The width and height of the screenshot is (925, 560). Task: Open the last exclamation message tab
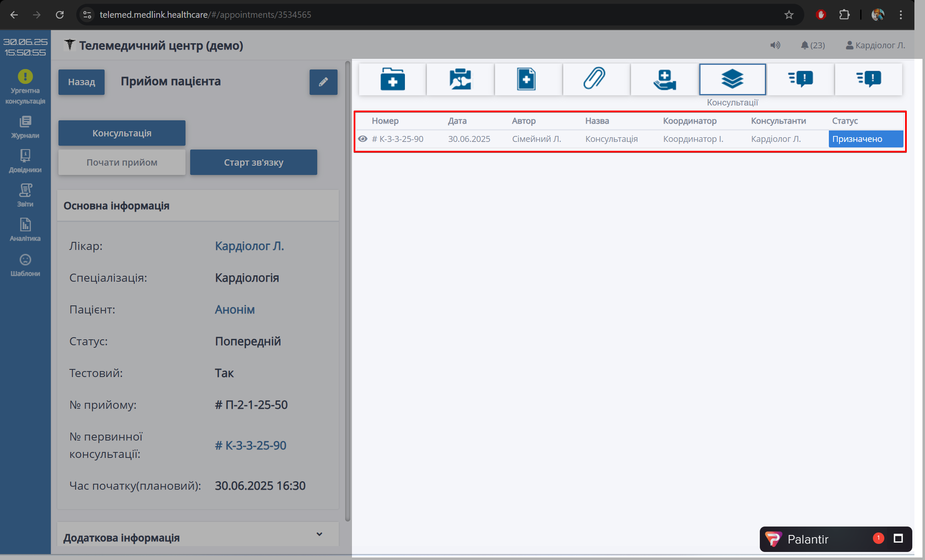pyautogui.click(x=869, y=79)
